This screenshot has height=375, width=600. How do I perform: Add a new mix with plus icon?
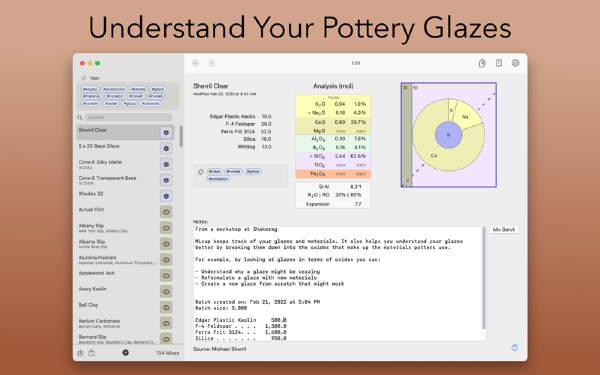click(126, 353)
